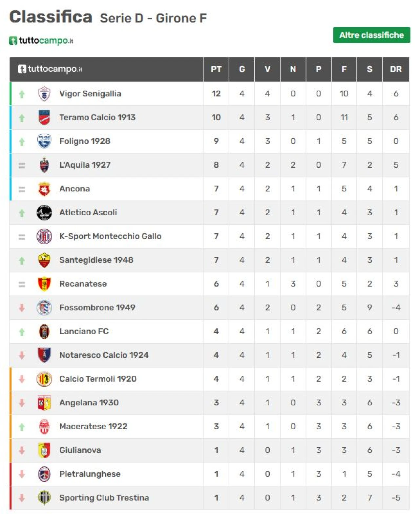Click the tuttocampo.it logo under the title
The width and height of the screenshot is (420, 514).
41,41
